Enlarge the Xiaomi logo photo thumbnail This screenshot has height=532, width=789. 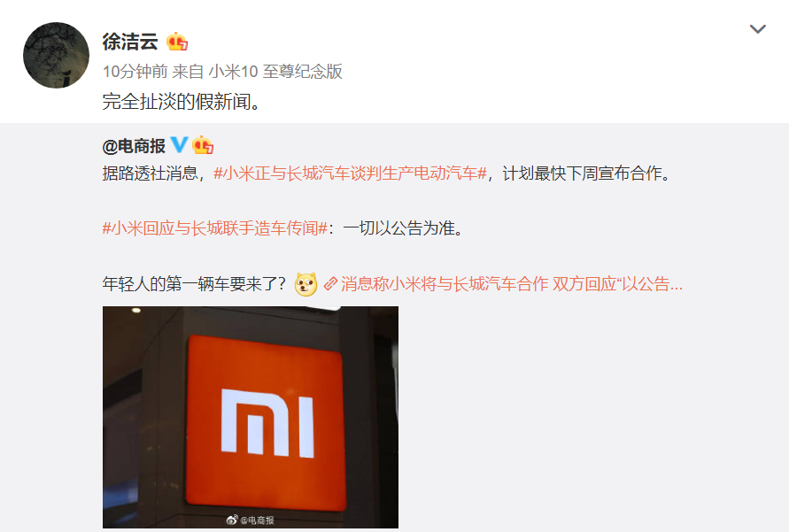tap(251, 417)
